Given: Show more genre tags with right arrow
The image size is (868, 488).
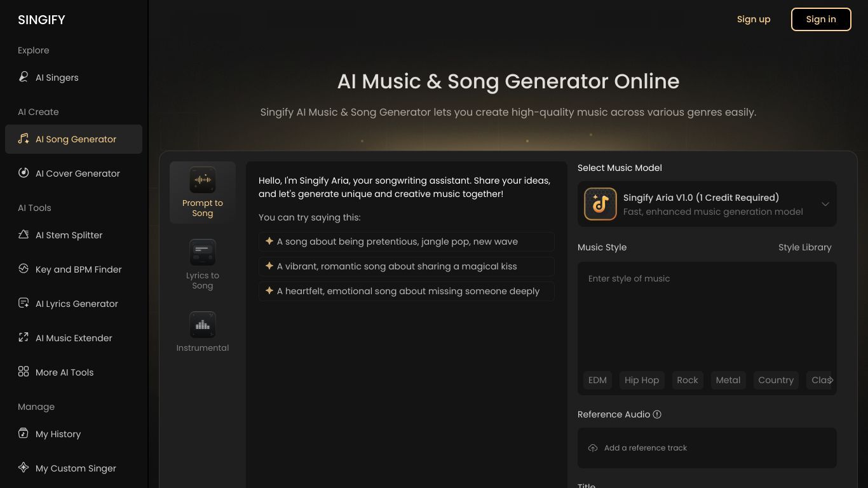Looking at the screenshot, I should [x=830, y=380].
